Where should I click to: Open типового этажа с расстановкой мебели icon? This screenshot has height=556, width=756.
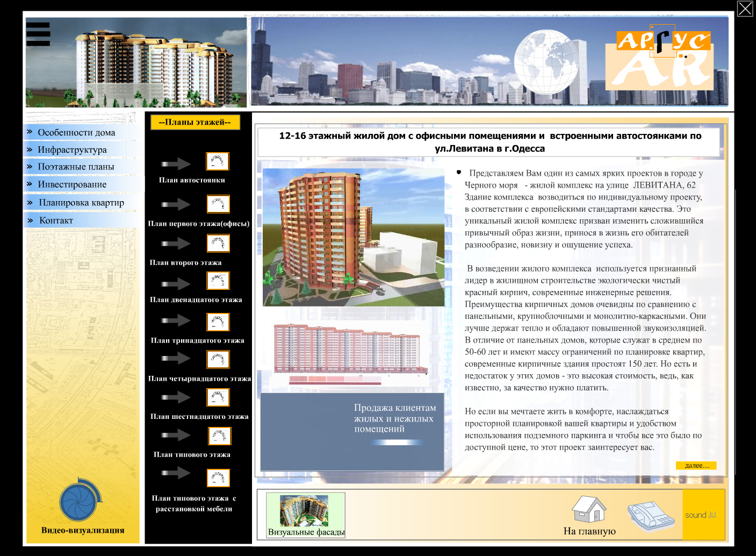[x=218, y=478]
